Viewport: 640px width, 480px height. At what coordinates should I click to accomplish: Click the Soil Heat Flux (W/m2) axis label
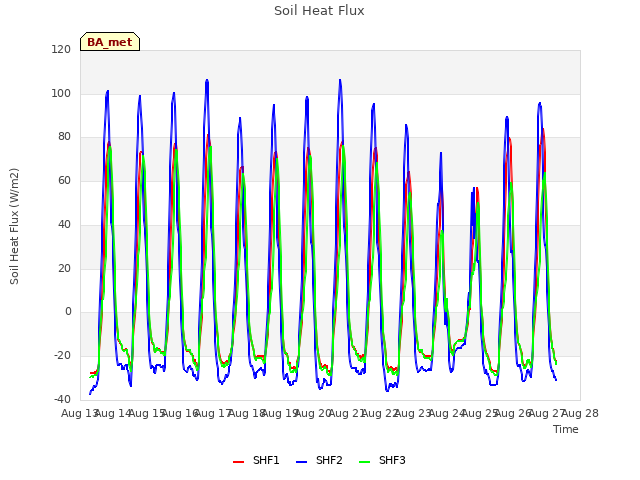(14, 226)
